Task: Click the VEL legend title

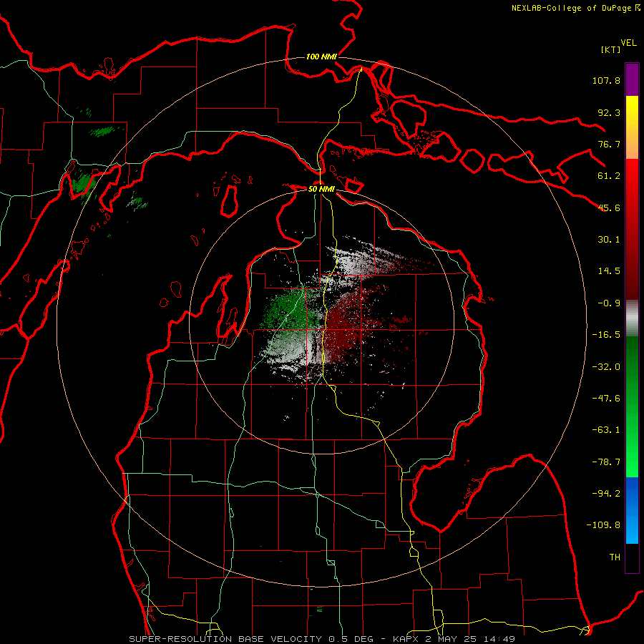Action: tap(628, 42)
